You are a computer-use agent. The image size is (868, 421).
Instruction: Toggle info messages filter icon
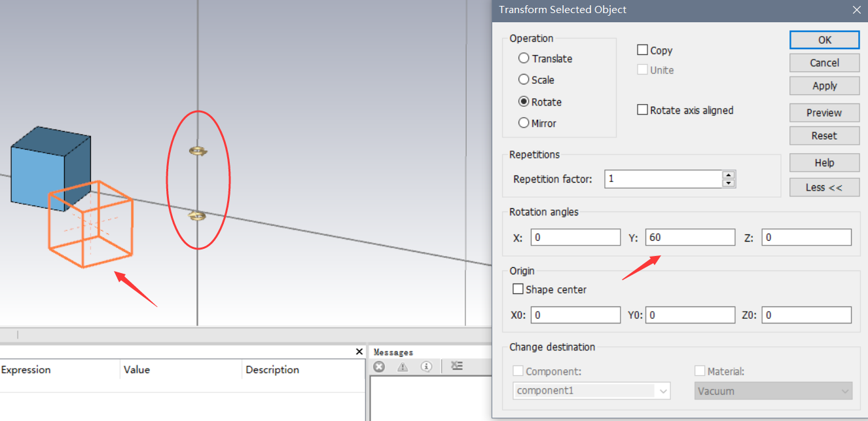point(427,367)
